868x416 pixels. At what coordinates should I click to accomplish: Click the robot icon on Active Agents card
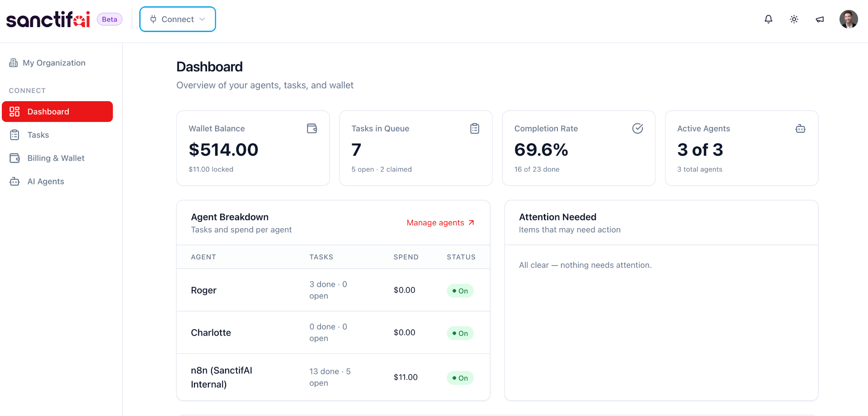(x=801, y=128)
